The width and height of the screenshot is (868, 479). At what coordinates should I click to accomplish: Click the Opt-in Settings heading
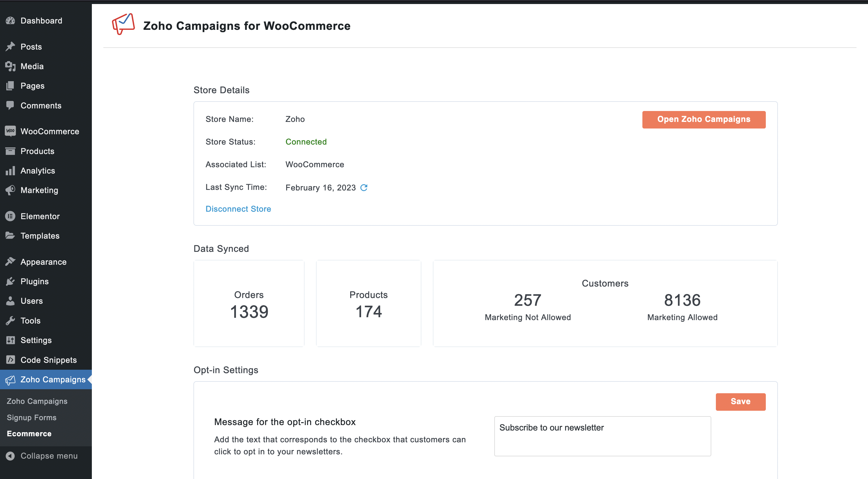(x=226, y=370)
